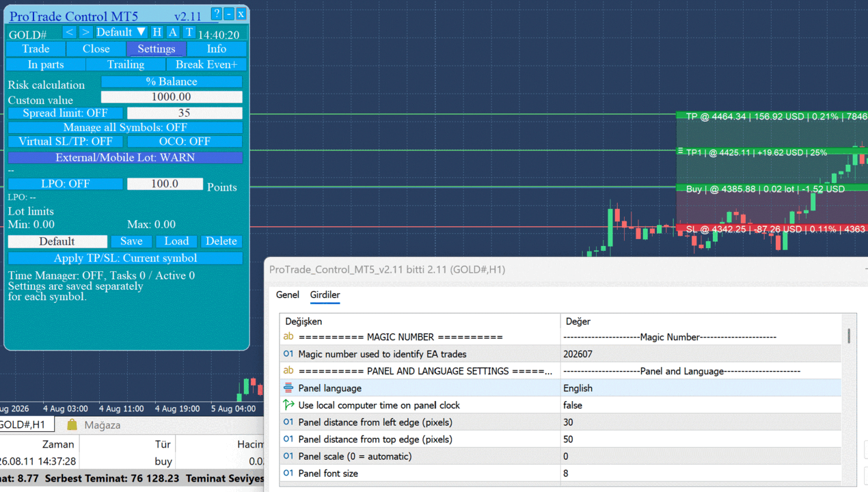This screenshot has width=868, height=492.
Task: Toggle Spread limit: OFF
Action: 66,113
